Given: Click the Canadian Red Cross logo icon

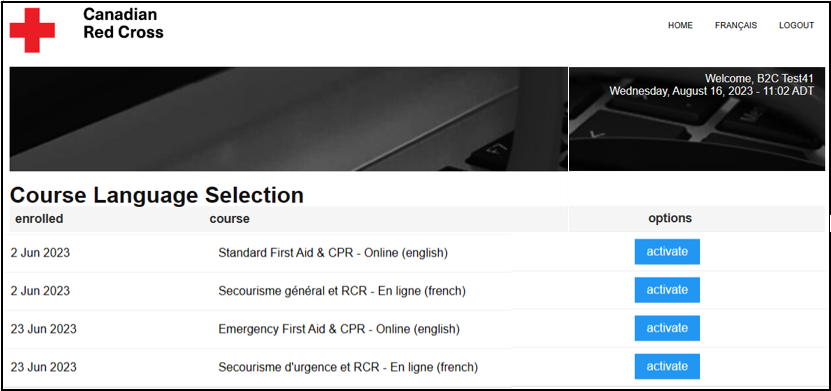Looking at the screenshot, I should pos(32,30).
